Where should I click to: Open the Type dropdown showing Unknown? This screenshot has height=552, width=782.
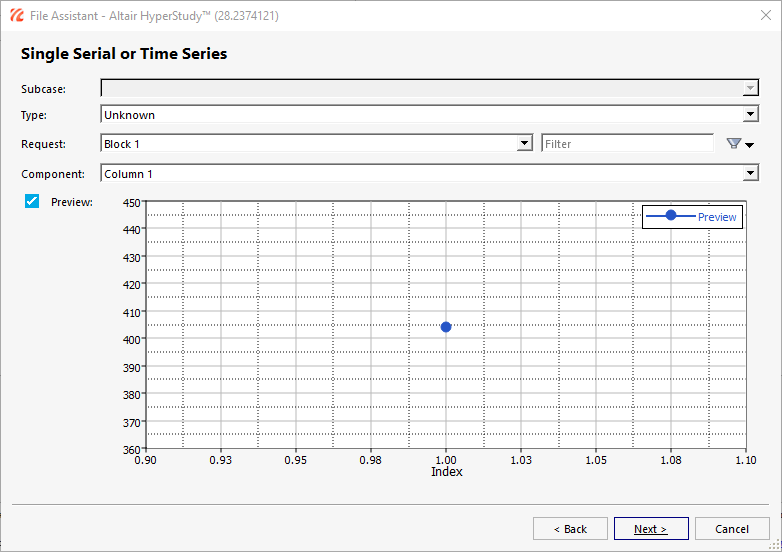click(429, 114)
